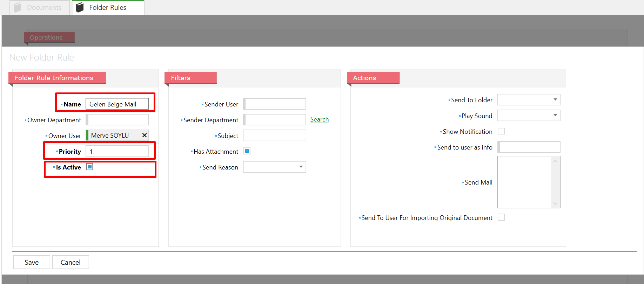Click the Search link near Sender Department
The height and width of the screenshot is (284, 644).
[319, 119]
